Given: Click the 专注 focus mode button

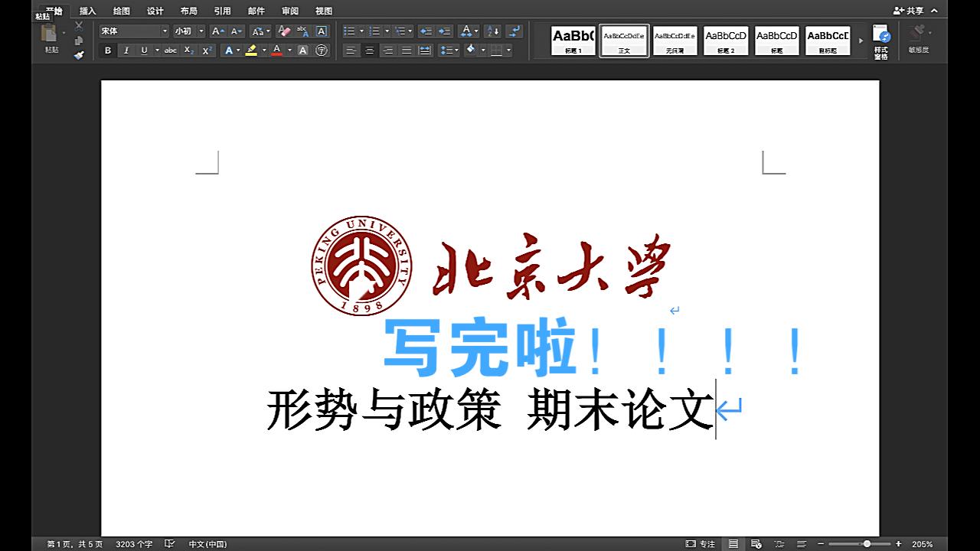Looking at the screenshot, I should tap(700, 544).
